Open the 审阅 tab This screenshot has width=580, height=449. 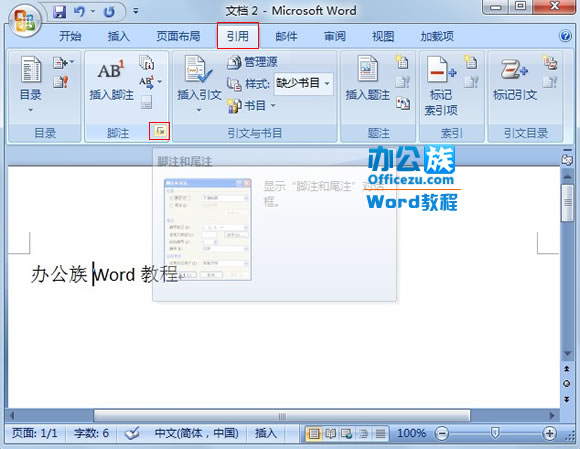point(335,36)
